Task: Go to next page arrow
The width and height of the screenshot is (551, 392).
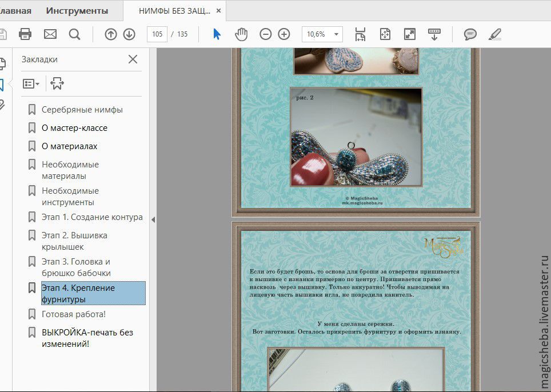Action: [129, 34]
